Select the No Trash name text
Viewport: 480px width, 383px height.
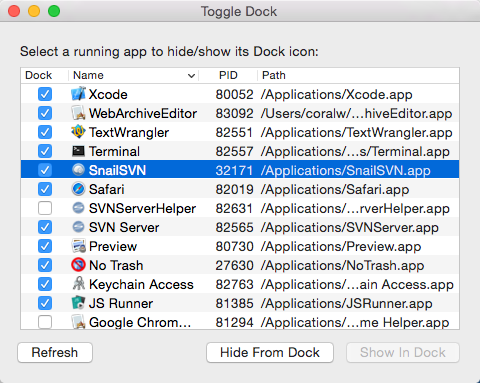(116, 265)
